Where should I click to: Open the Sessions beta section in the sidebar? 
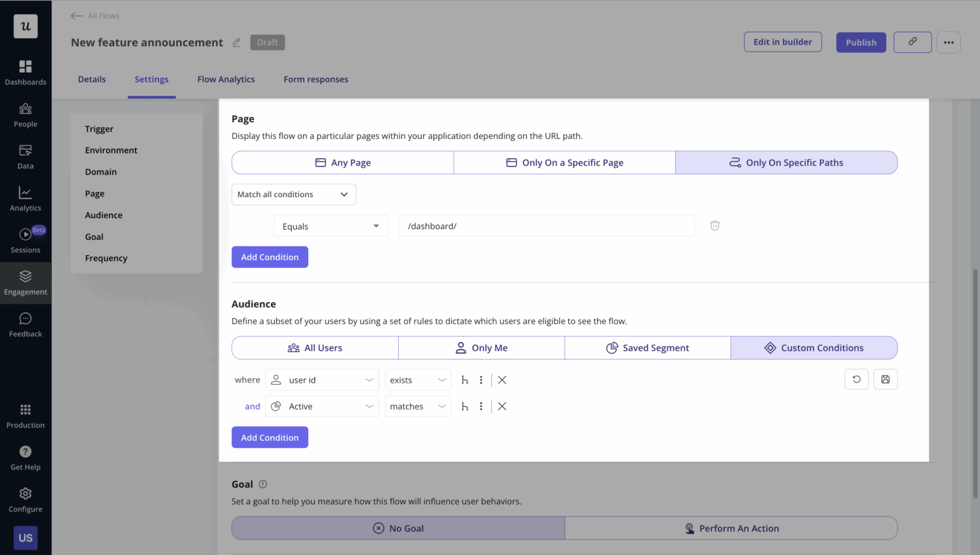tap(26, 241)
